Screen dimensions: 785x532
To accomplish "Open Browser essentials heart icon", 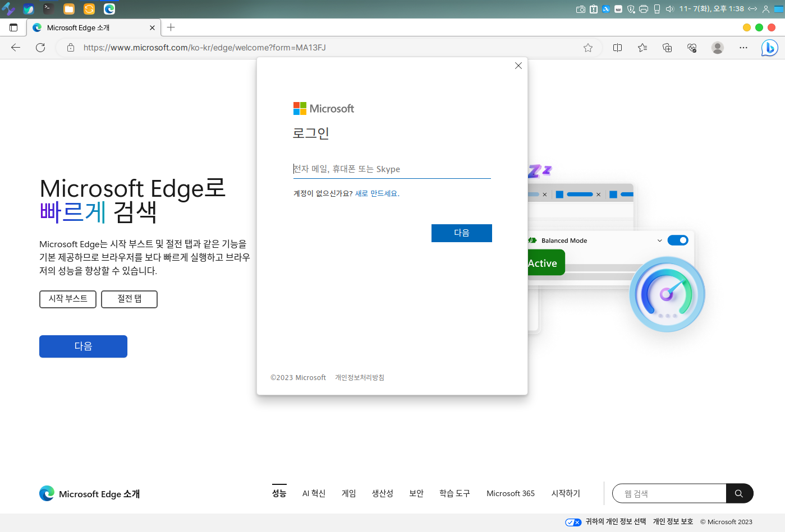I will pos(692,48).
